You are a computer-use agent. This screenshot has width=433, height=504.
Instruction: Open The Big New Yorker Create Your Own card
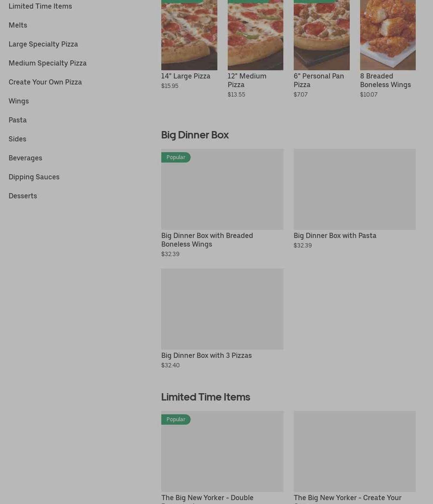click(355, 457)
